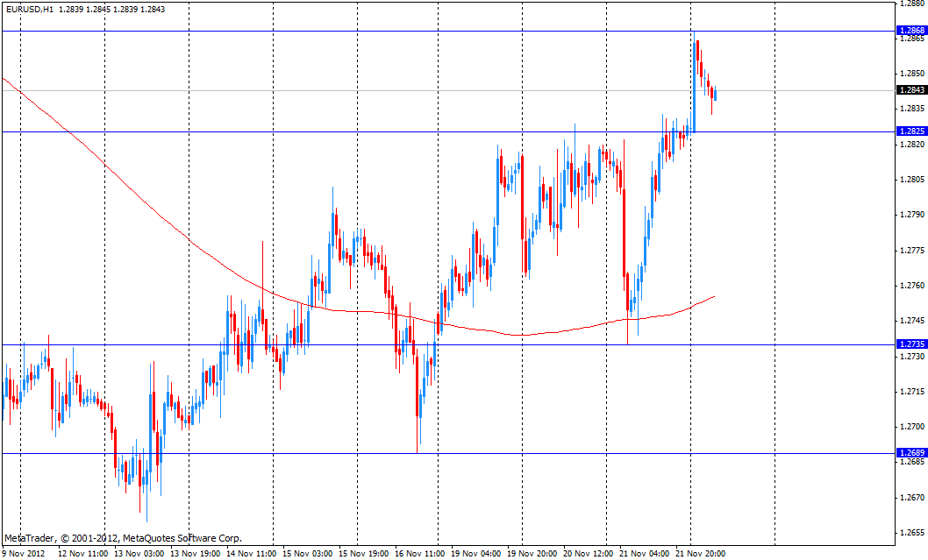
Task: Click the 1.2700 axis price label
Action: 912,427
